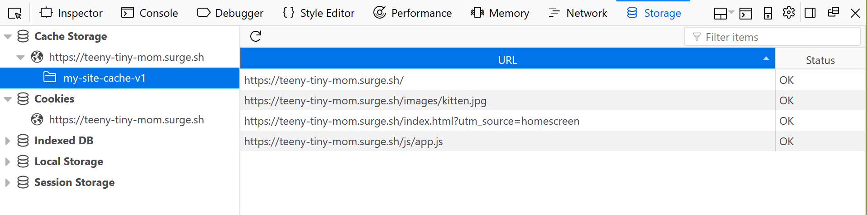Collapse the Cookies tree node
Image resolution: width=868 pixels, height=215 pixels.
pos(8,99)
